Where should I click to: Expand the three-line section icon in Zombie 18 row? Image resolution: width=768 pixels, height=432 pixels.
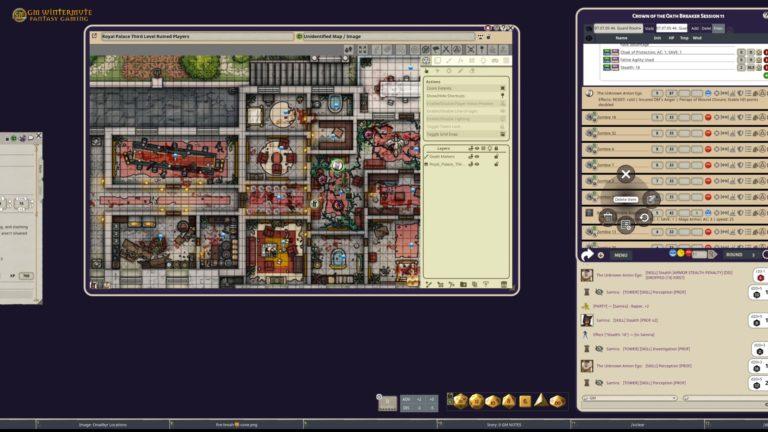click(748, 118)
